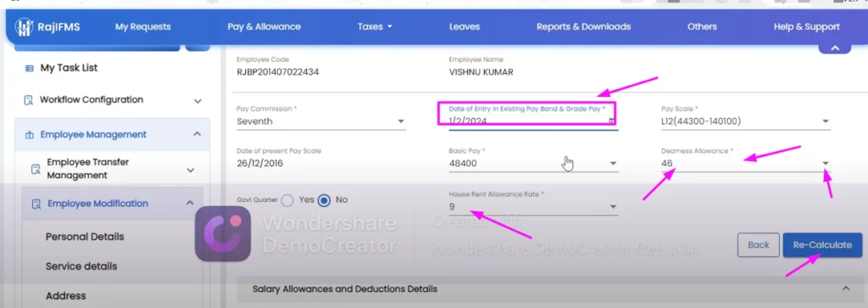Open the Basic Pay dropdown
The height and width of the screenshot is (308, 868).
[533, 164]
